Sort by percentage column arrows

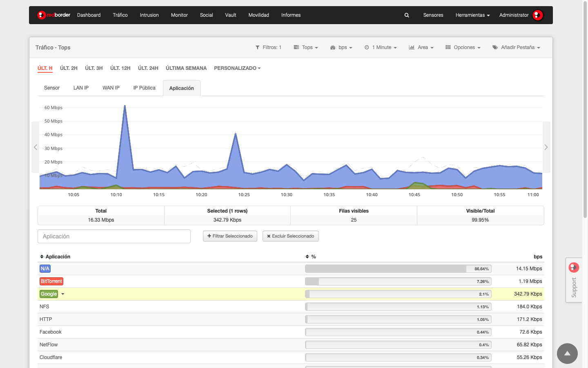tap(307, 257)
